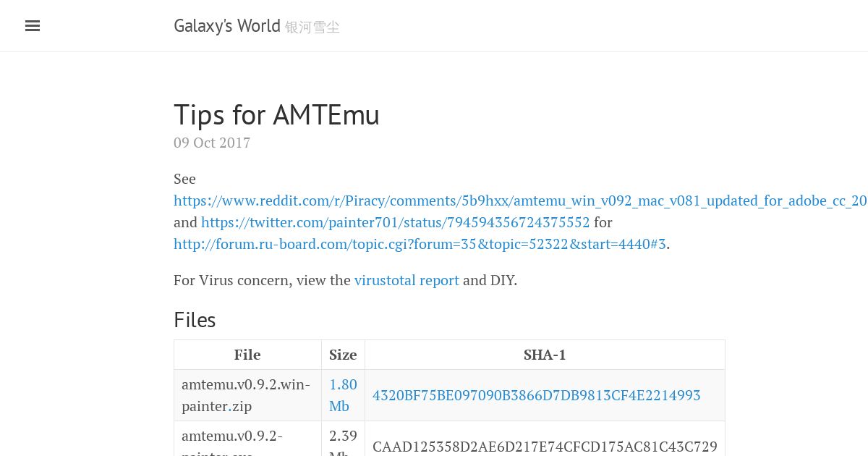Open the 4320BF75BE09 SHA-1 hash link
Screen dimensions: 868x456
(537, 395)
